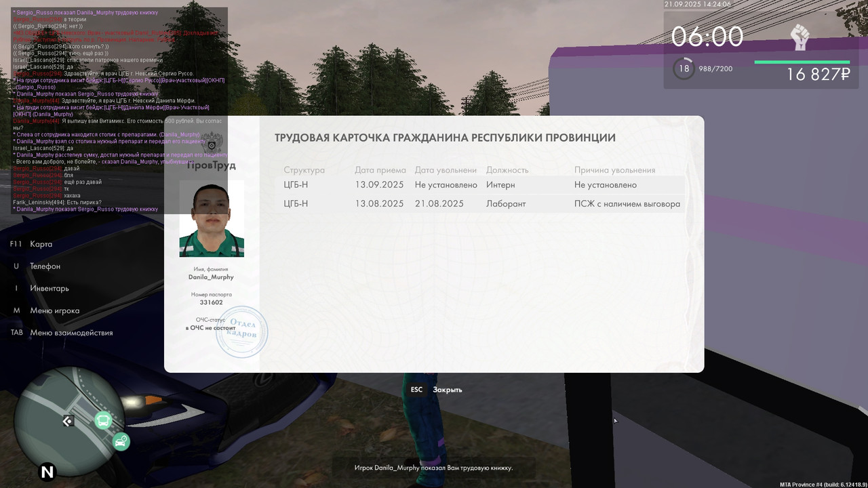The width and height of the screenshot is (868, 488).
Task: Click the Причина увольнения column header
Action: click(615, 170)
